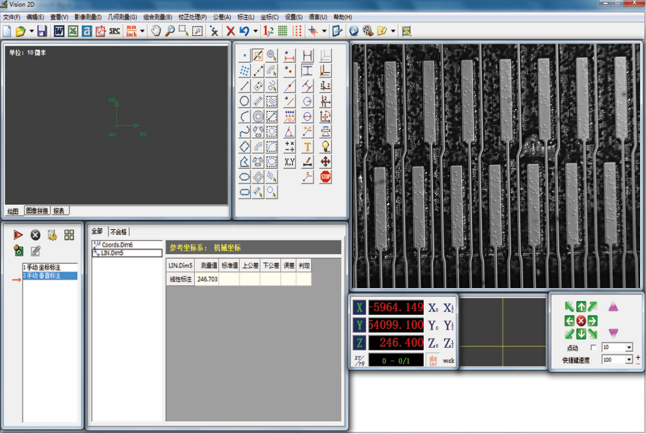Screen dimensions: 646x434
Task: Select the circle measurement tool
Action: tap(245, 101)
